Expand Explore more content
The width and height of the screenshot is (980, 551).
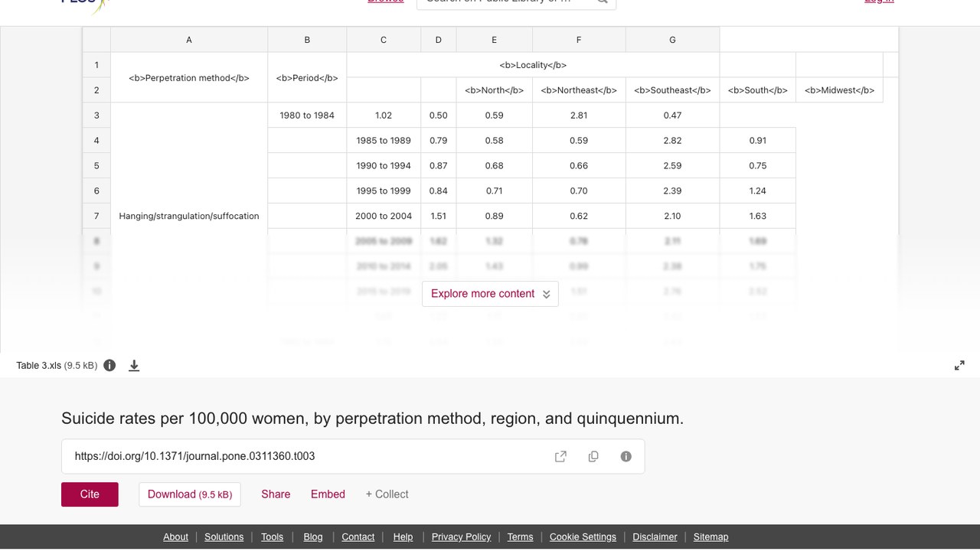pos(490,294)
